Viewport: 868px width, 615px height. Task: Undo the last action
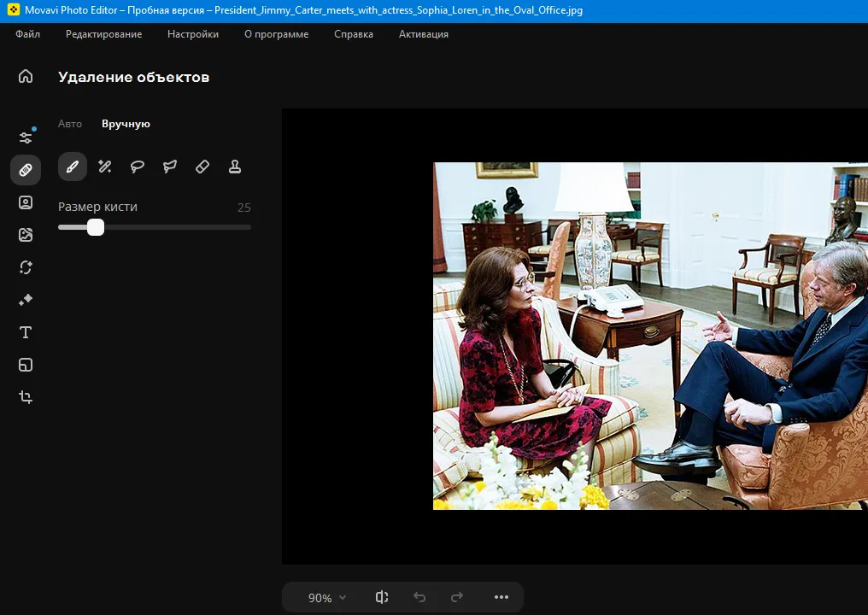pos(419,597)
